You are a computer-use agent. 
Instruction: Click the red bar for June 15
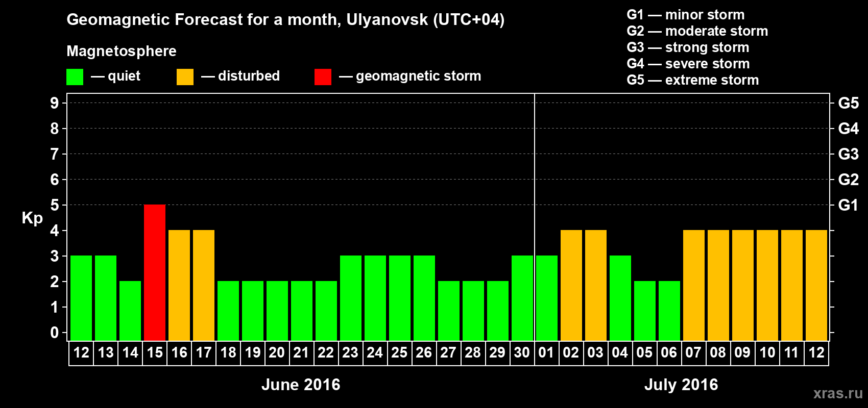pyautogui.click(x=155, y=272)
